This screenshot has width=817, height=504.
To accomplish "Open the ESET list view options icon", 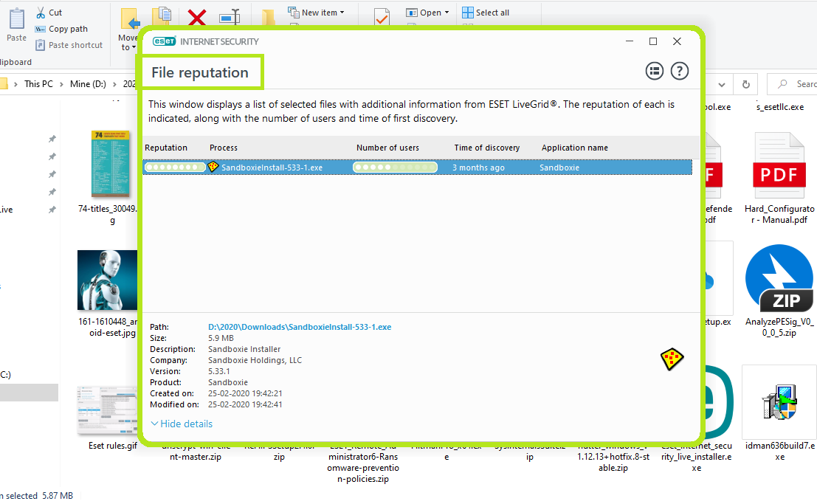I will pyautogui.click(x=655, y=71).
